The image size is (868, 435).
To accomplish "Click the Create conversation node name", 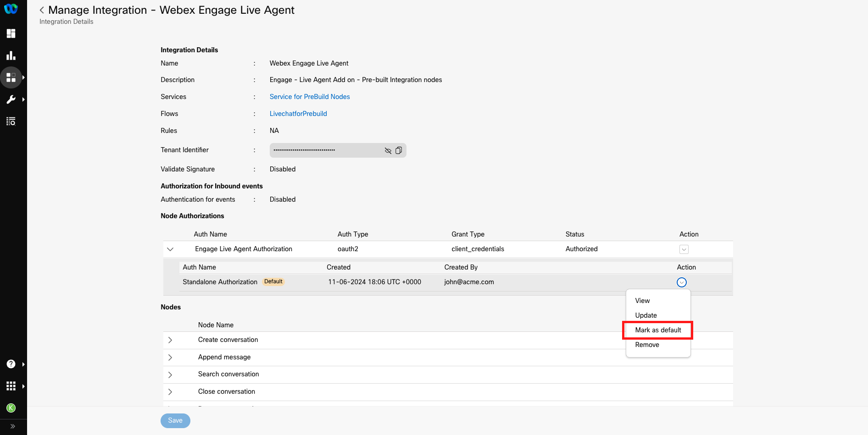I will coord(228,340).
